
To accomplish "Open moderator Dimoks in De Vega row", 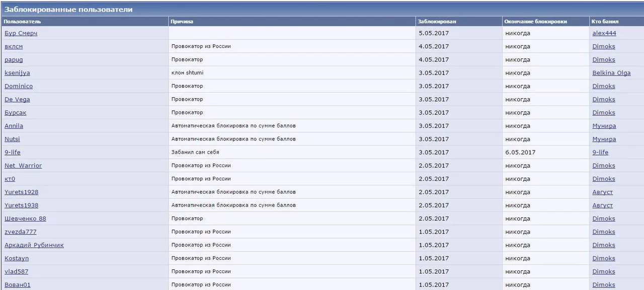I will 604,100.
